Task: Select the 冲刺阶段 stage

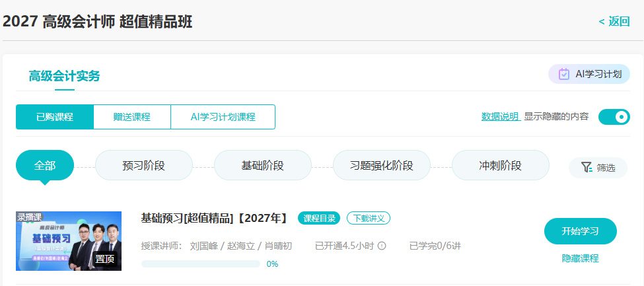Action: point(500,166)
